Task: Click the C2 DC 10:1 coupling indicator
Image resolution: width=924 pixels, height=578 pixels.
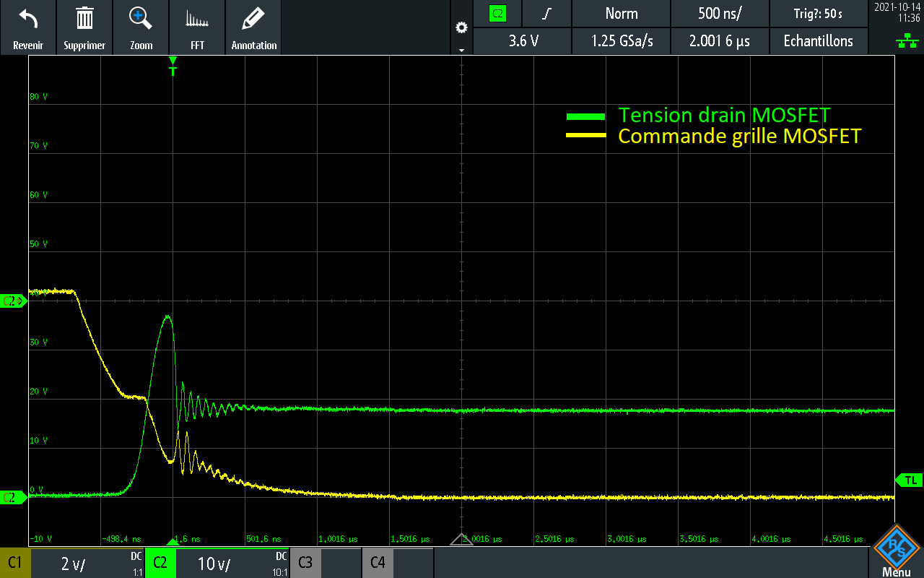Action: (x=280, y=564)
